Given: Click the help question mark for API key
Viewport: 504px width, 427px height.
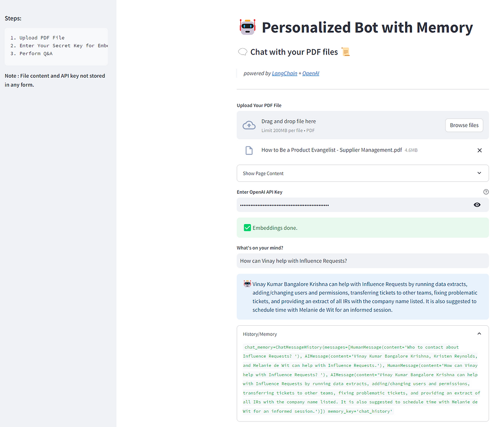Looking at the screenshot, I should pyautogui.click(x=485, y=192).
